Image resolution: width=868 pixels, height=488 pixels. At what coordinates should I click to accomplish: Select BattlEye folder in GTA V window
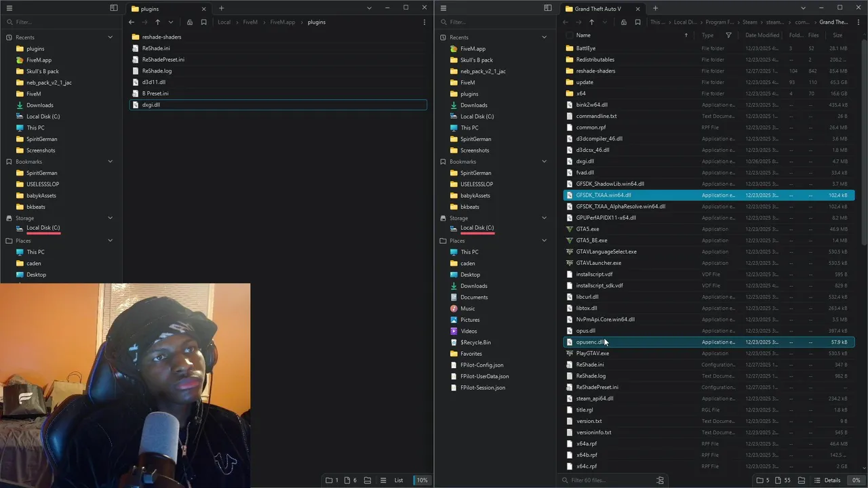(709, 48)
